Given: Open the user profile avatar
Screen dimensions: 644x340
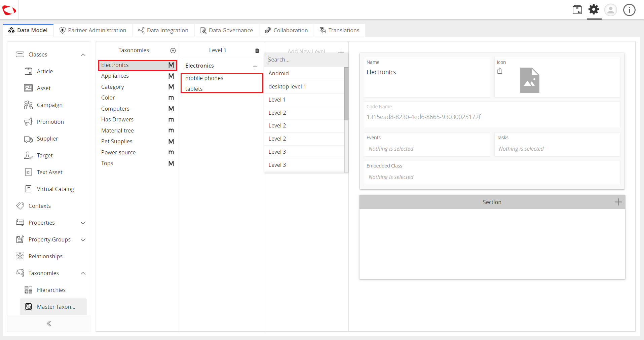Looking at the screenshot, I should pos(611,10).
